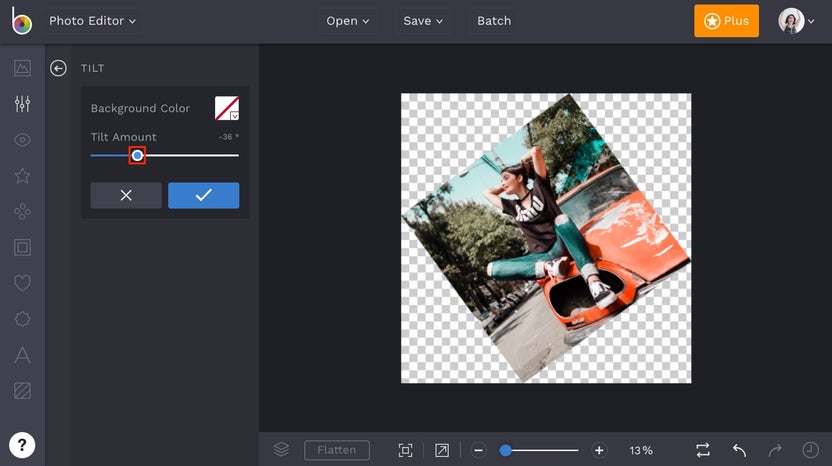The image size is (832, 466).
Task: Click the orange Plus upgrade button
Action: 726,21
